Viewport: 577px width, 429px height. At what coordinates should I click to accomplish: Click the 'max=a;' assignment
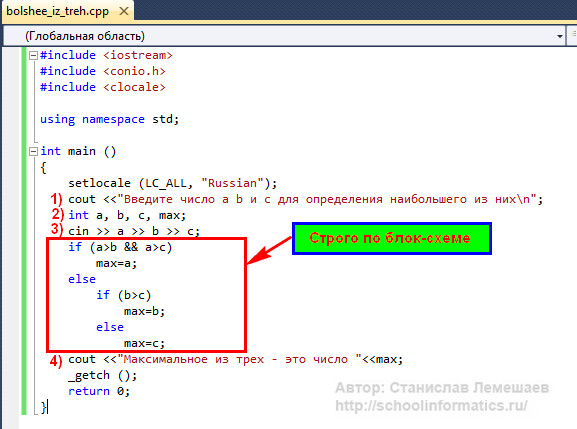[x=116, y=263]
